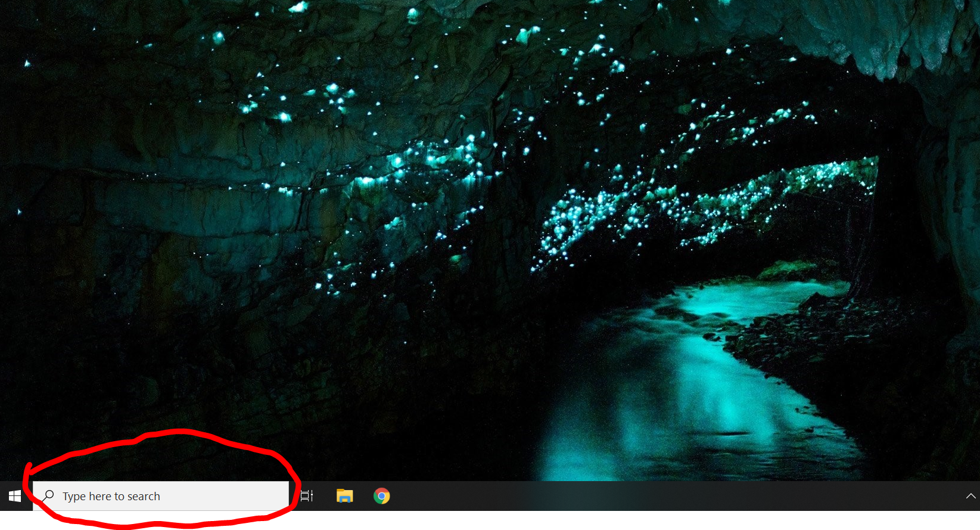
Task: Show hidden system tray icons
Action: [x=970, y=496]
